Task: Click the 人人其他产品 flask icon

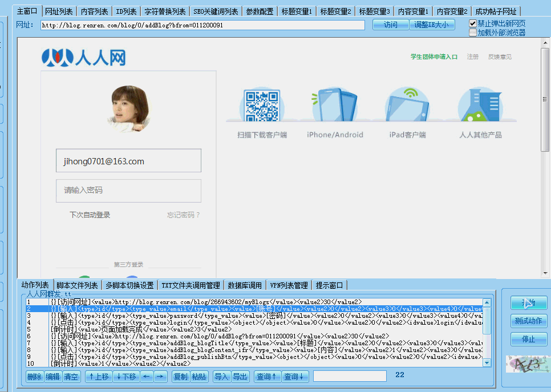Action: (x=480, y=105)
